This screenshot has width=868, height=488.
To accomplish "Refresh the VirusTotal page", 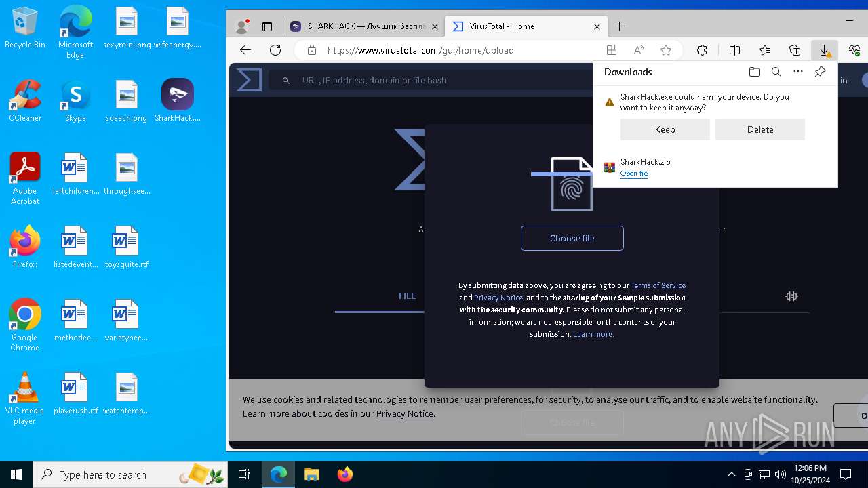I will tap(275, 50).
